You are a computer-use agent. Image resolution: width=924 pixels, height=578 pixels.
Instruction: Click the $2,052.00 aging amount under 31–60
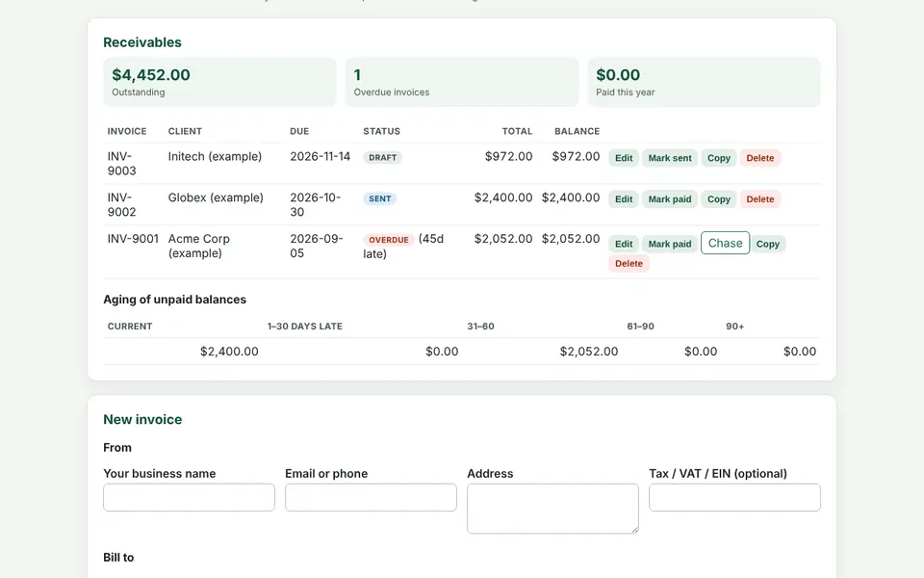click(589, 352)
